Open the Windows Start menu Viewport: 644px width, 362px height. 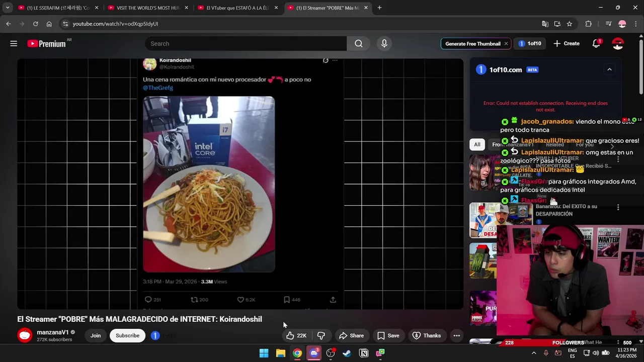click(x=264, y=353)
